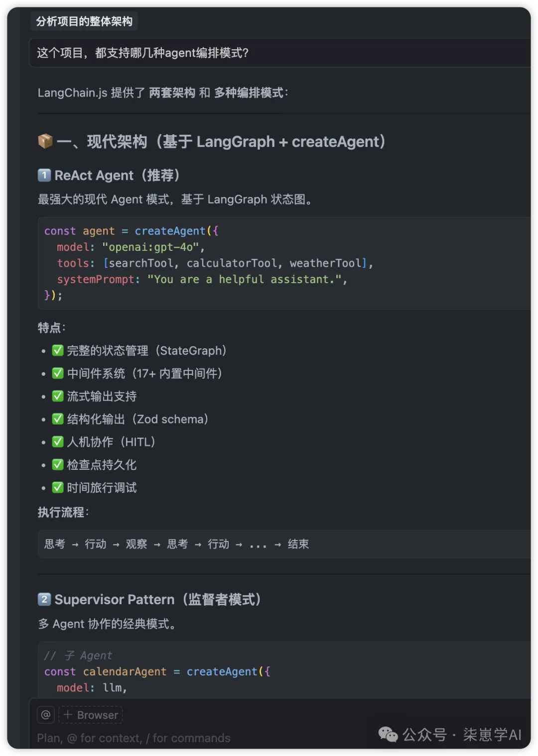This screenshot has height=756, width=538.
Task: Collapse the Supervisor Pattern code snippet
Action: 284,672
